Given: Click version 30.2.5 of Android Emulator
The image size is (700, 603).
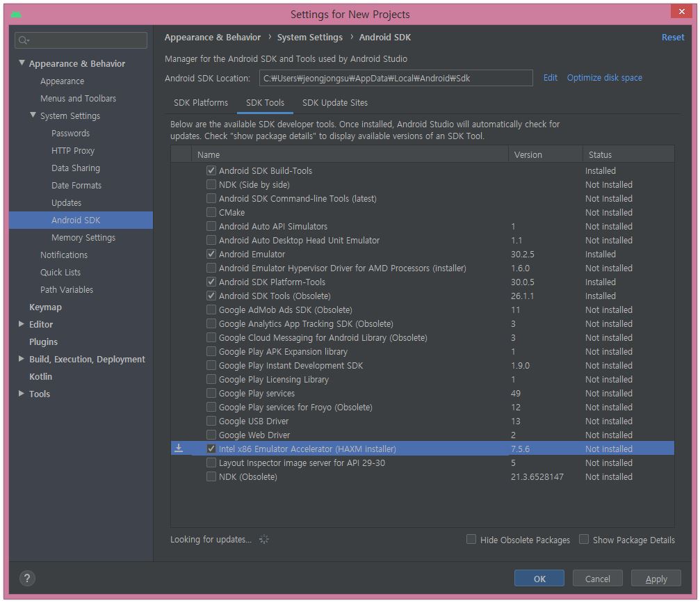Looking at the screenshot, I should (x=522, y=254).
